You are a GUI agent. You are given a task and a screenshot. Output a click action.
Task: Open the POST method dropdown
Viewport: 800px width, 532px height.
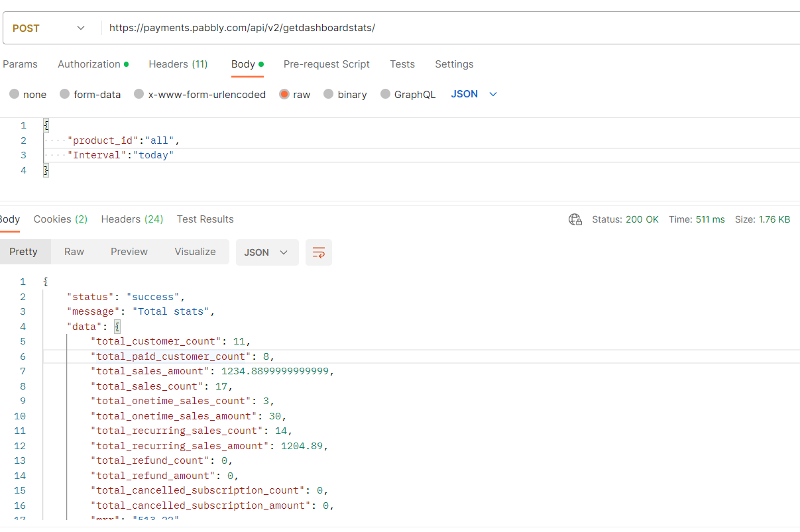tap(48, 28)
